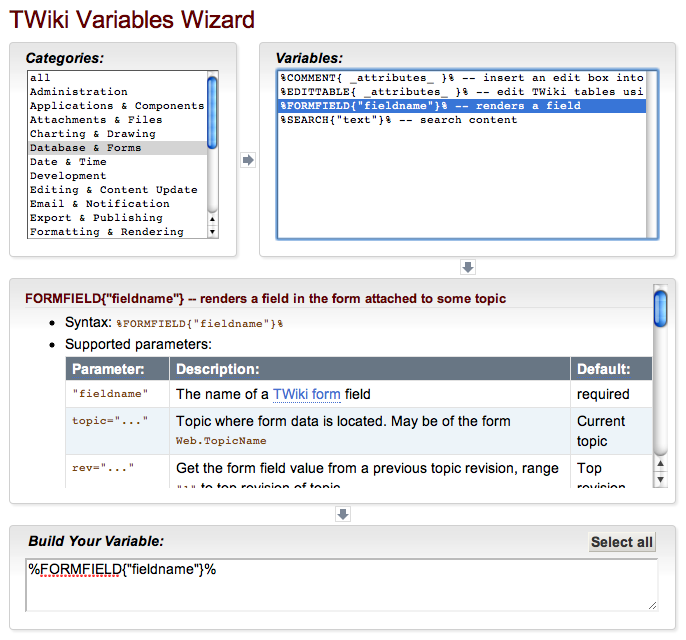Viewport: 686px width, 640px height.
Task: Select the %SEARCH{"text"}% variable
Action: click(x=462, y=120)
